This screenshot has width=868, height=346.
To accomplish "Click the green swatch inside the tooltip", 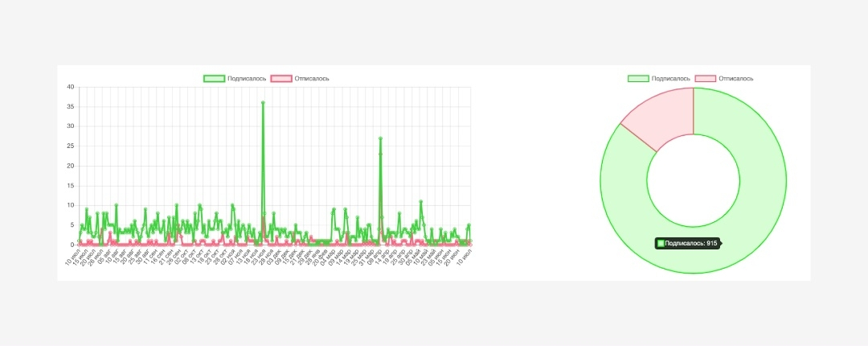I will pos(661,244).
